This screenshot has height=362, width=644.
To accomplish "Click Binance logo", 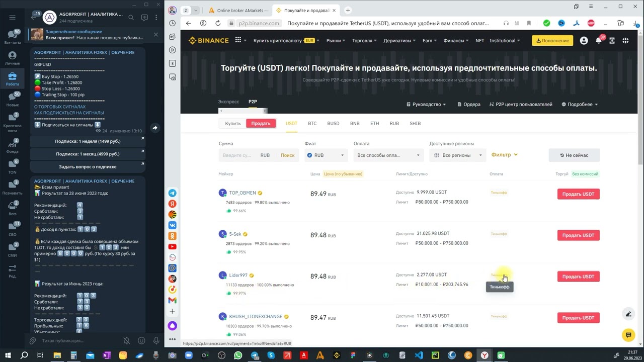I will click(x=208, y=41).
